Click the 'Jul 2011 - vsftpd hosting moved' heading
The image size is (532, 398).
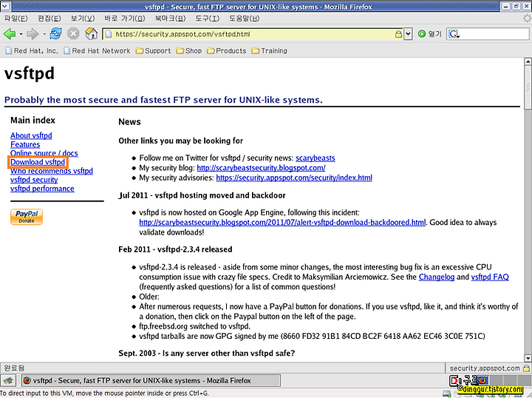[202, 195]
